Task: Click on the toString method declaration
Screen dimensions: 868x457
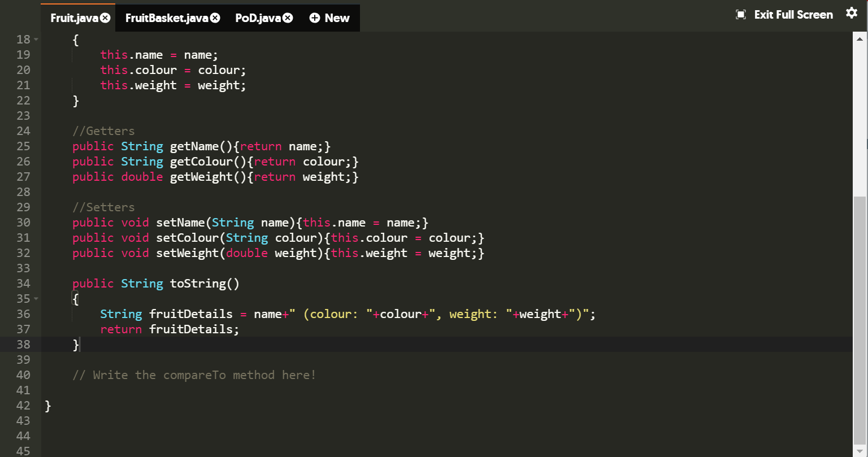Action: click(156, 283)
